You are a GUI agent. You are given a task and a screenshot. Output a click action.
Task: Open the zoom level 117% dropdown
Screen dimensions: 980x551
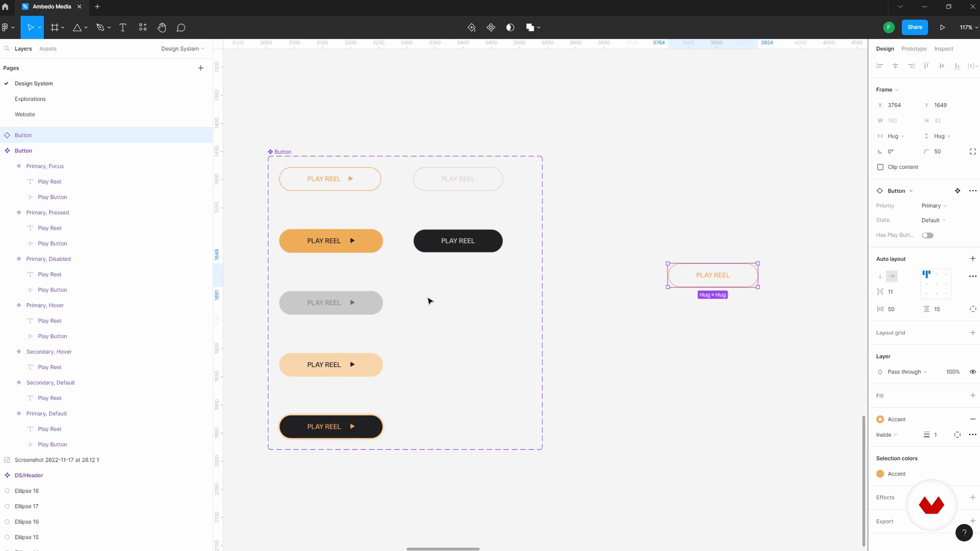click(x=969, y=27)
